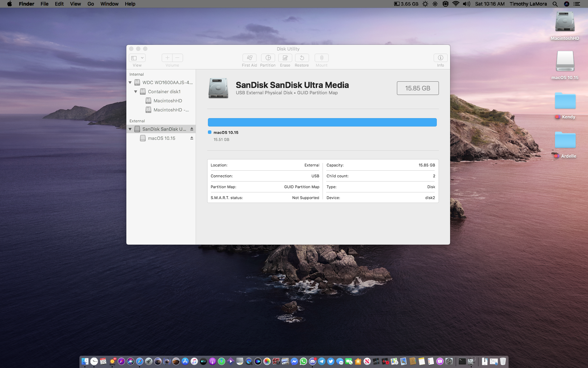Run First Aid from the toolbar
588x368 pixels.
(249, 58)
